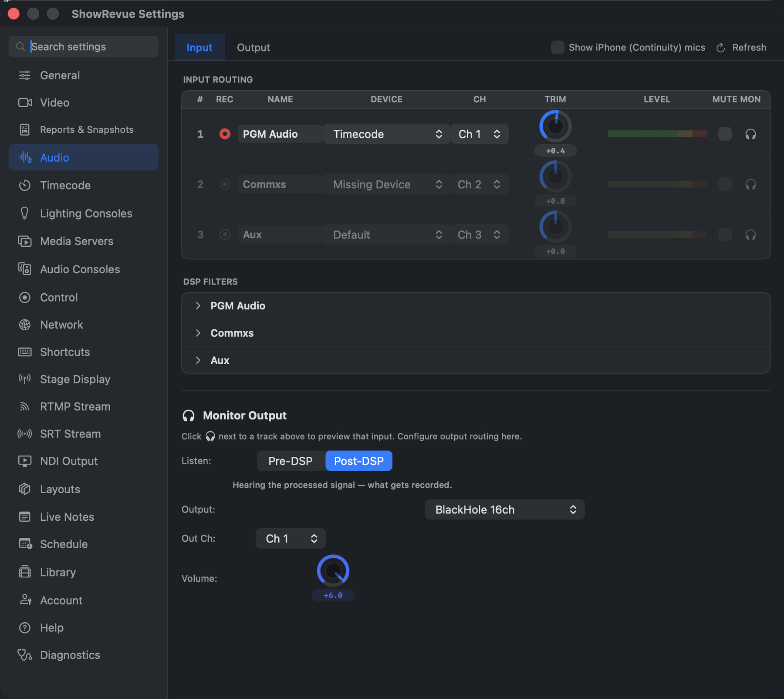Screen dimensions: 784x699
Task: Refresh the audio device list
Action: coord(741,48)
